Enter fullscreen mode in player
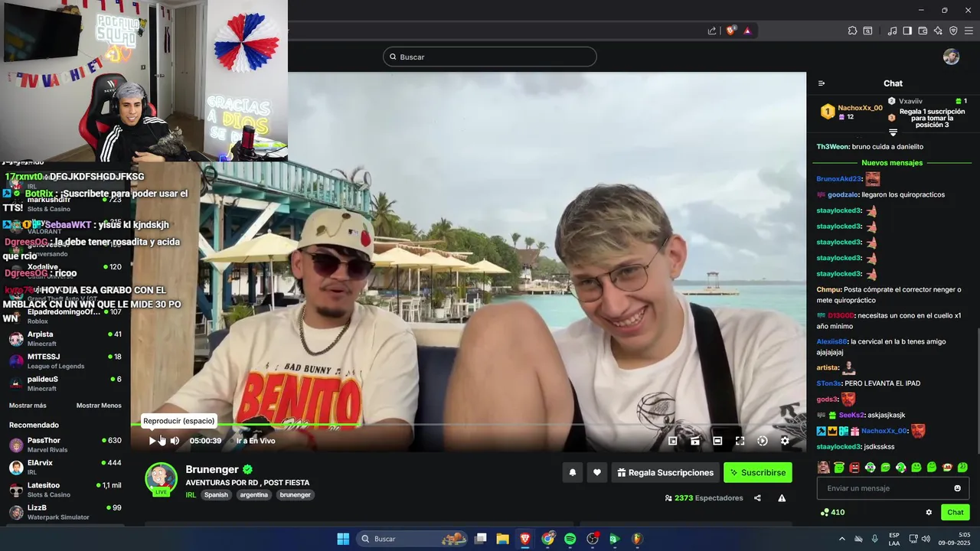The image size is (980, 551). [740, 441]
